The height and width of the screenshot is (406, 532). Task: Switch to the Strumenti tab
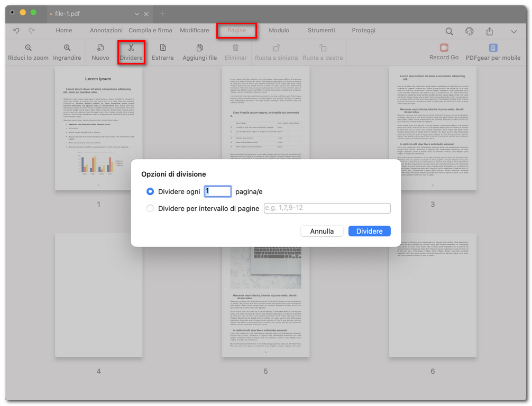click(322, 30)
